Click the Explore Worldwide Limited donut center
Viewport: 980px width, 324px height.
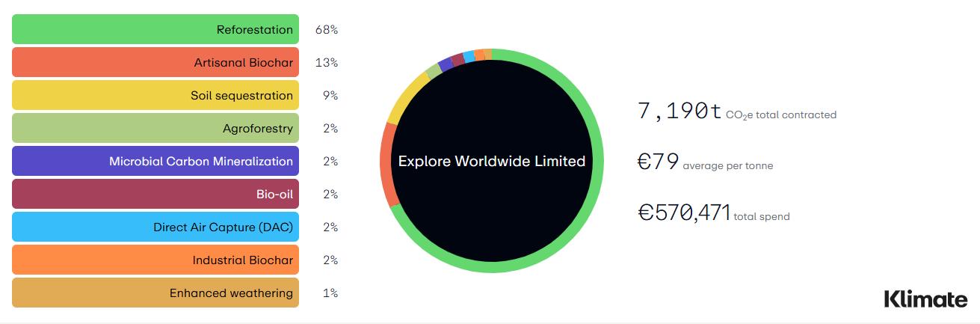point(492,161)
